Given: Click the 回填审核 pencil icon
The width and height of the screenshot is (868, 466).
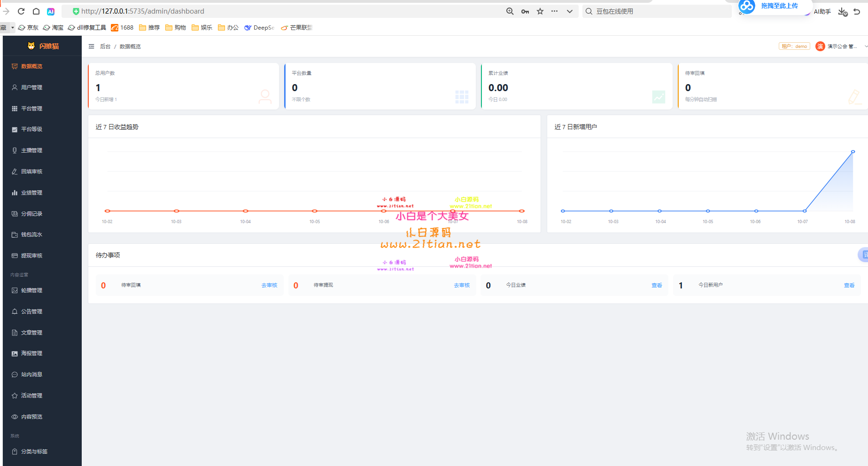Looking at the screenshot, I should pos(15,171).
